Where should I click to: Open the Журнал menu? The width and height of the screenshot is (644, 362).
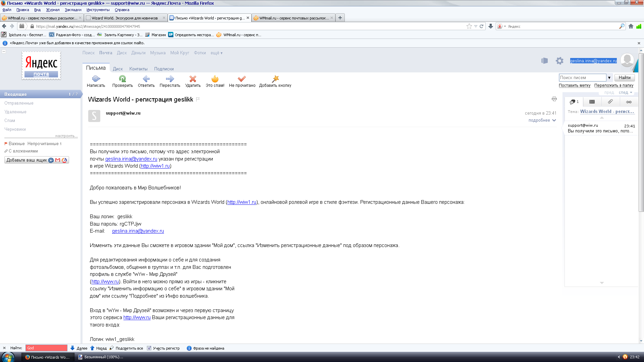[x=53, y=10]
